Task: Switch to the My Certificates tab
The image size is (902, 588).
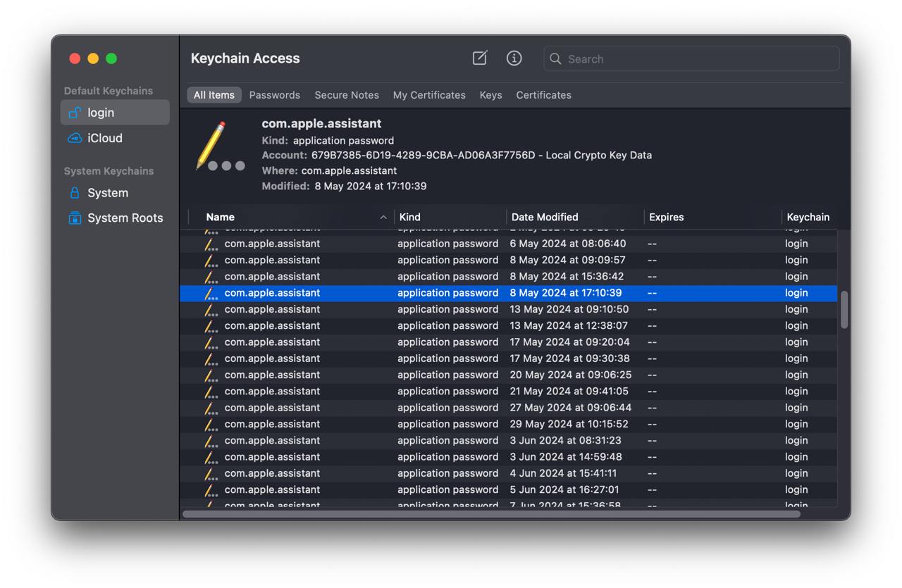Action: 429,95
